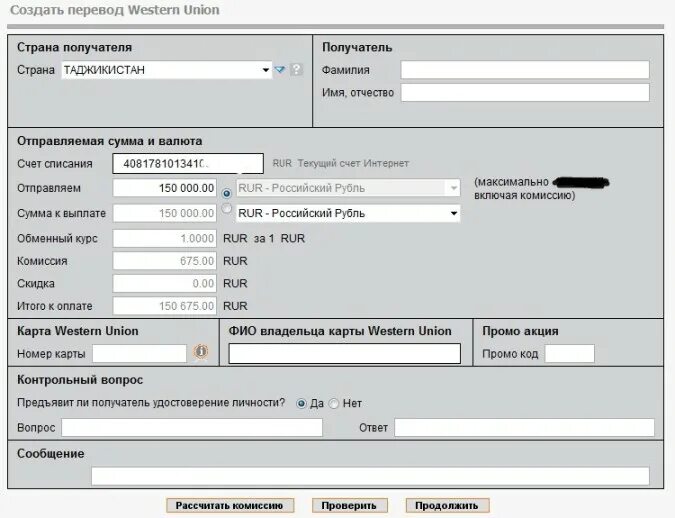Focus the Вопрос input field
The width and height of the screenshot is (675, 518).
tap(192, 428)
